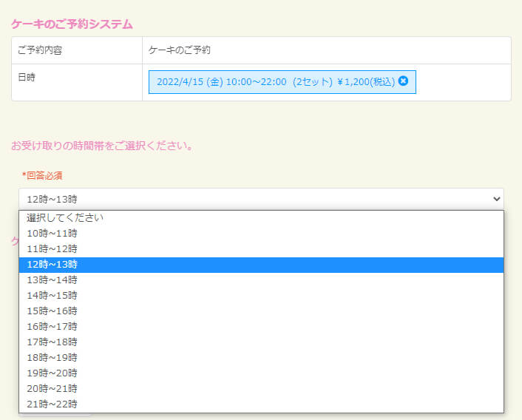Click the 日時 row label

pos(27,76)
